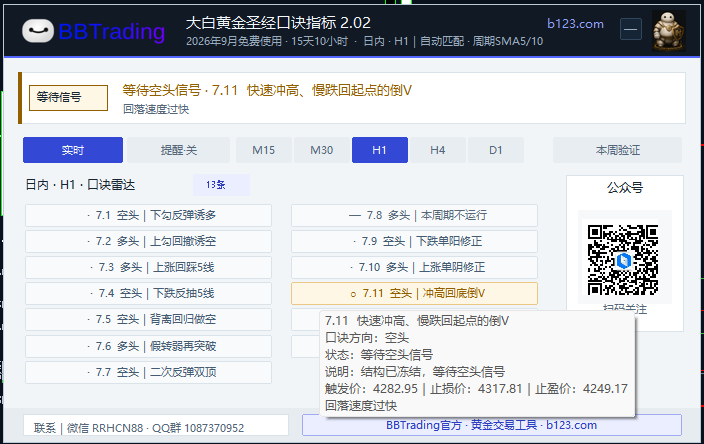The width and height of the screenshot is (704, 444).
Task: Select rule 7.2 多头 上勾回撤诱空
Action: 149,242
